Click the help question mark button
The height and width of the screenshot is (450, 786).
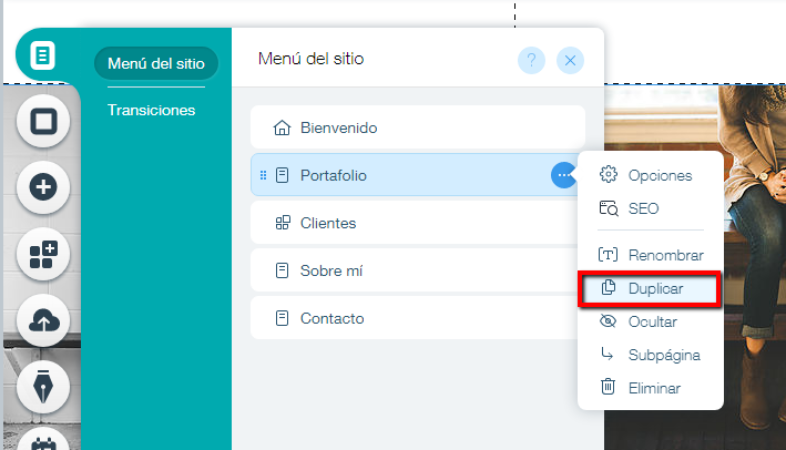click(x=531, y=61)
